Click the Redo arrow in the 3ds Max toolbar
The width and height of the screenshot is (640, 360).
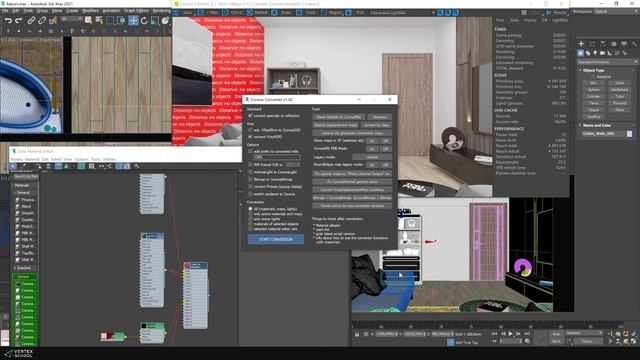tap(19, 20)
